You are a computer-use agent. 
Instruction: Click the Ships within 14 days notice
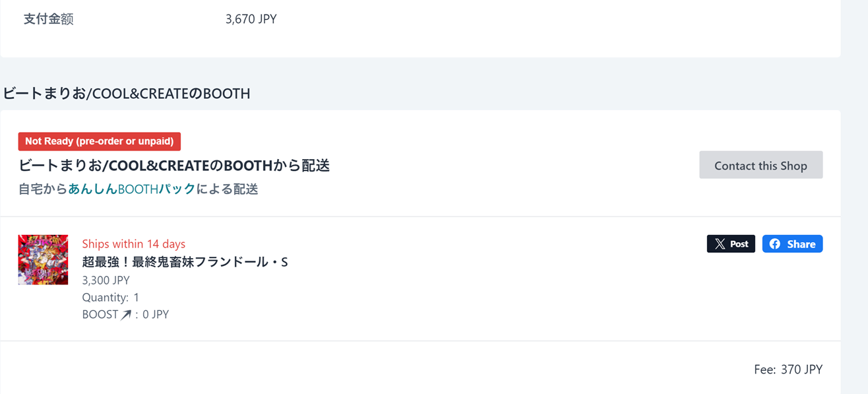point(133,244)
